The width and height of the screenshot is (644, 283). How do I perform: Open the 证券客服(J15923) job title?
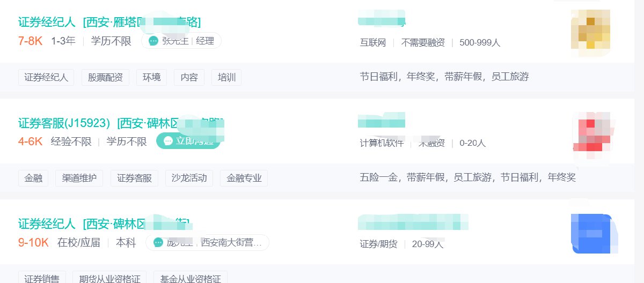64,123
